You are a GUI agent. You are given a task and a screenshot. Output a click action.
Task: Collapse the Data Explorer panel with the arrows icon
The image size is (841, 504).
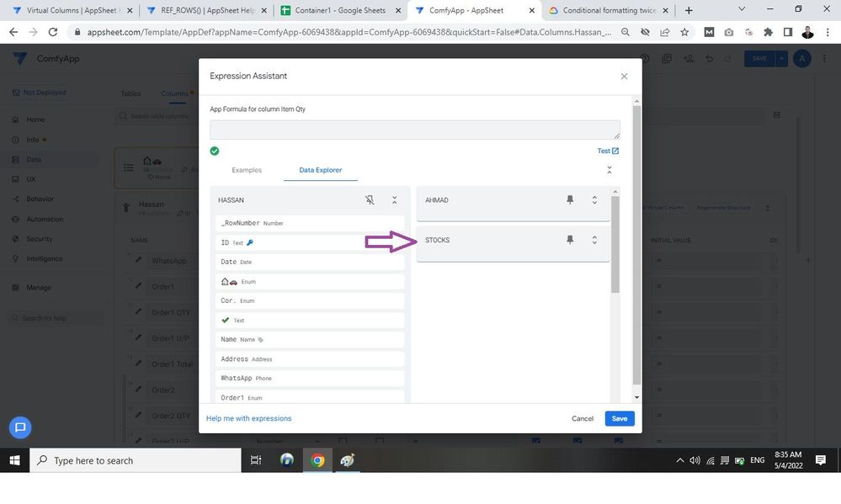609,170
